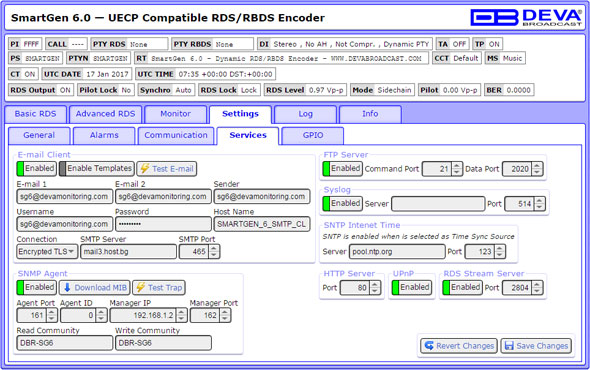The height and width of the screenshot is (370, 590).
Task: Open the Advanced RDS tab
Action: [105, 114]
